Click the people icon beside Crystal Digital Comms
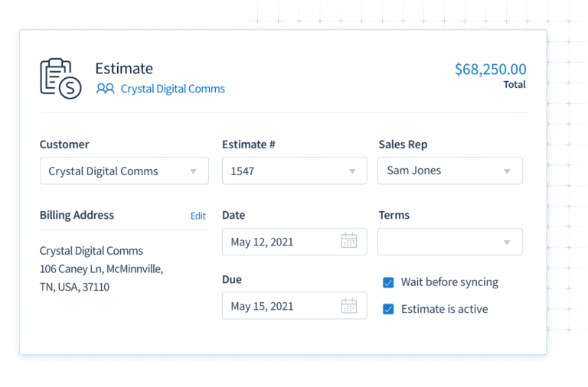Screen dimensions: 588x387 pos(105,89)
